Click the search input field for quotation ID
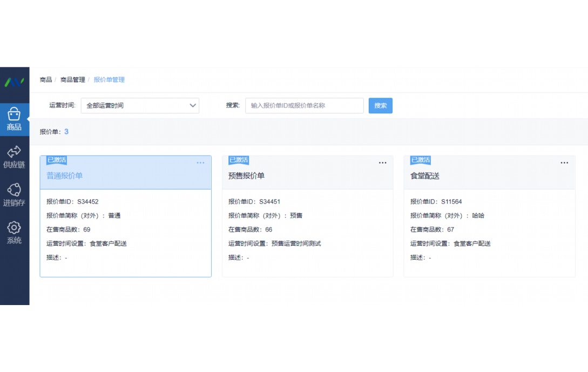This screenshot has height=372, width=588. point(304,105)
